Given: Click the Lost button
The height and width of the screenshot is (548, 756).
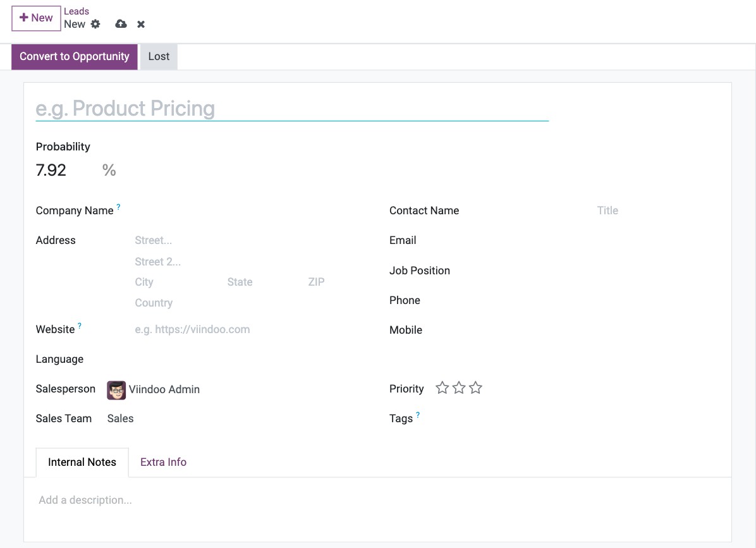Looking at the screenshot, I should pos(159,56).
